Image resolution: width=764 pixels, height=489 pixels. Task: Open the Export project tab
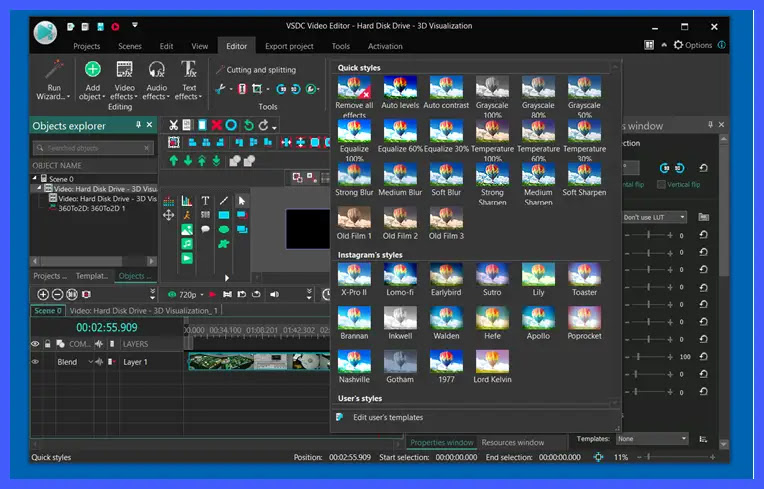pos(289,46)
